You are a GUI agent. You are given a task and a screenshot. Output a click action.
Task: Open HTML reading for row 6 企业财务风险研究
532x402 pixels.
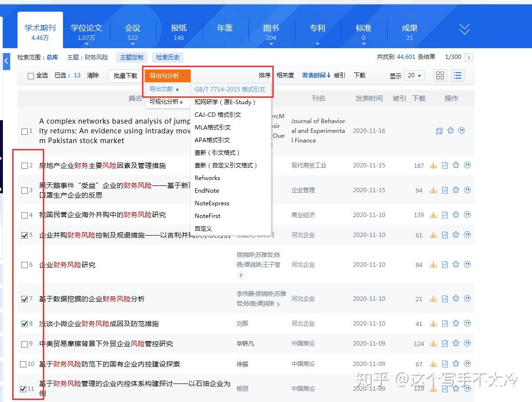coord(445,264)
